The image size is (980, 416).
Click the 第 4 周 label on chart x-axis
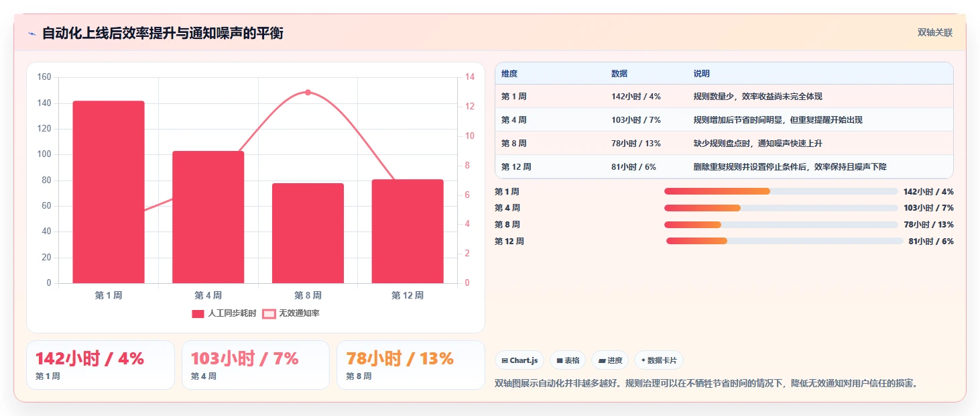click(208, 295)
